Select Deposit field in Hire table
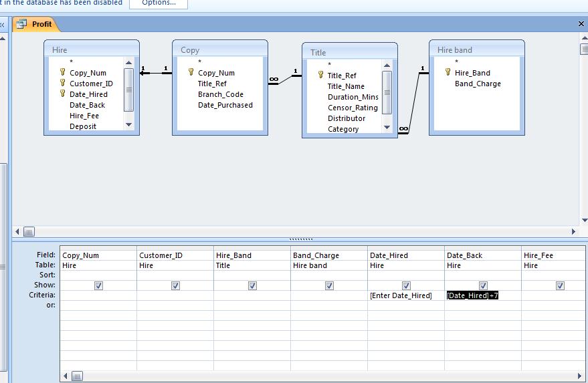Image resolution: width=588 pixels, height=383 pixels. pos(83,126)
